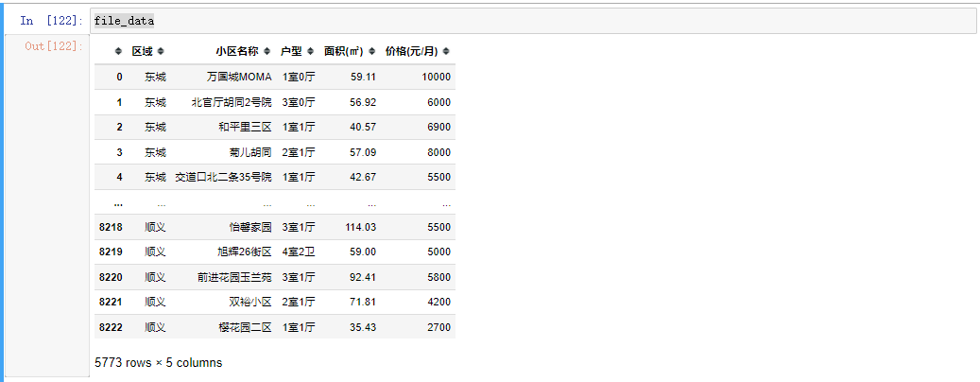Select 北官厅胡同2号院 cell

232,102
